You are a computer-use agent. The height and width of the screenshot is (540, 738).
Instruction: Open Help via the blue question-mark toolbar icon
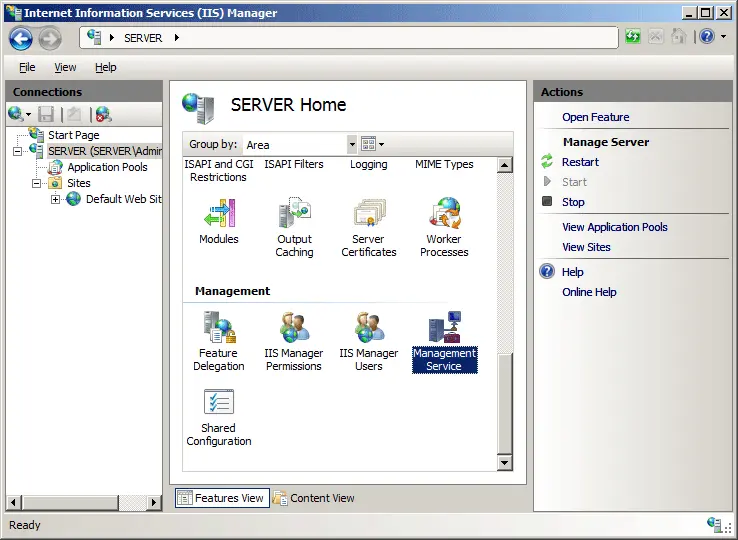coord(707,36)
